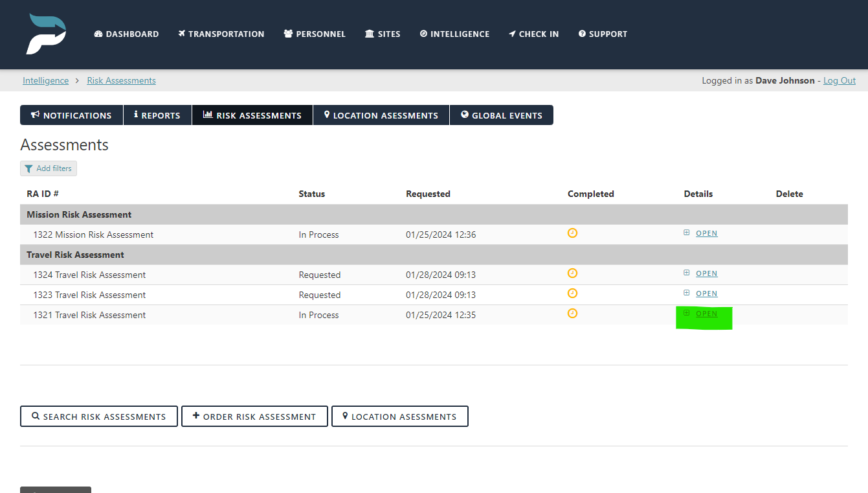Select the Intelligence compass icon
This screenshot has width=868, height=493.
424,34
